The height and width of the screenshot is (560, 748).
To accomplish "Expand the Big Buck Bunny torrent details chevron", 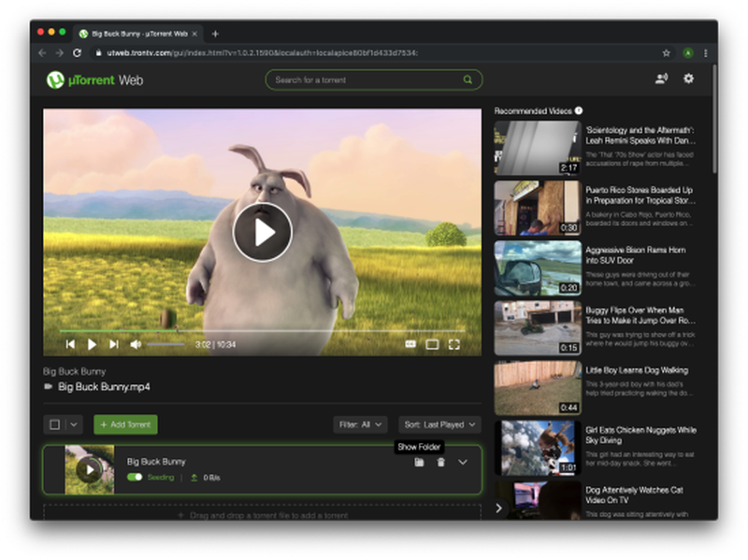I will (463, 462).
